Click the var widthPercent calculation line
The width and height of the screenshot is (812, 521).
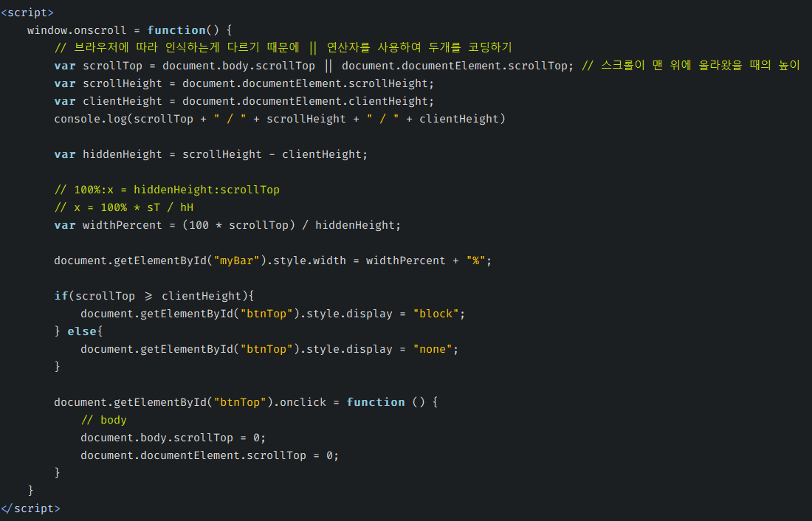(227, 225)
